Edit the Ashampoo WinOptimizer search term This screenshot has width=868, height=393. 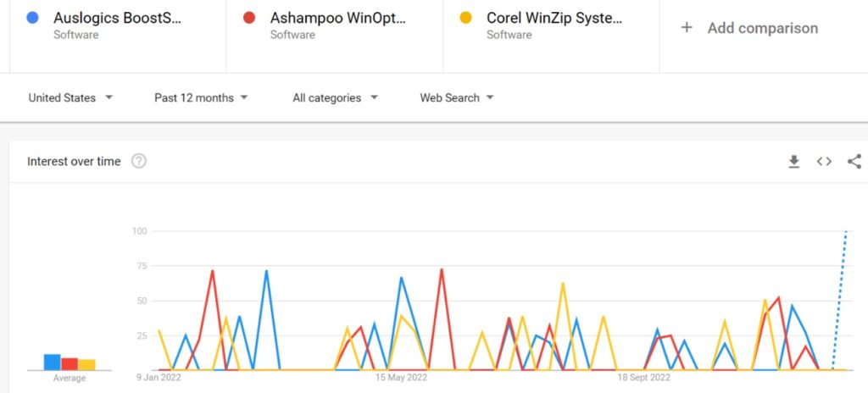click(338, 18)
